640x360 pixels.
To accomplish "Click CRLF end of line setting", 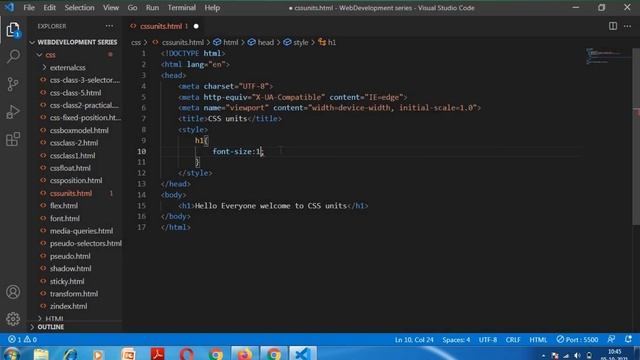I will [513, 340].
